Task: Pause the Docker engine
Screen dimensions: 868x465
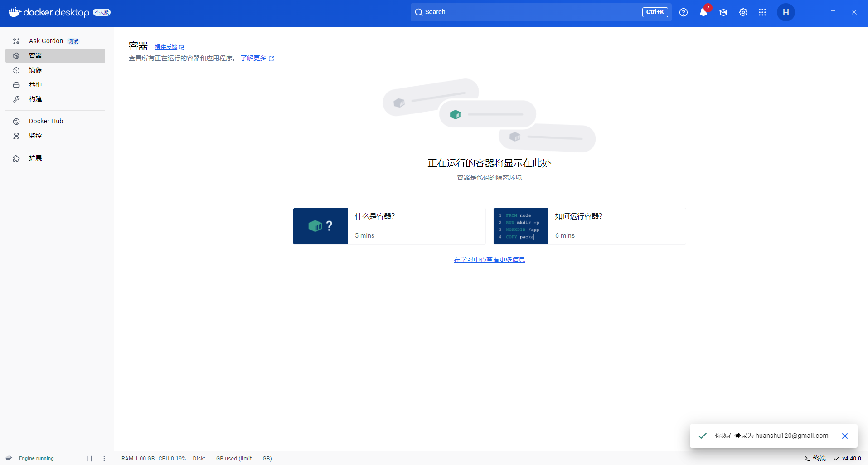Action: [x=90, y=459]
